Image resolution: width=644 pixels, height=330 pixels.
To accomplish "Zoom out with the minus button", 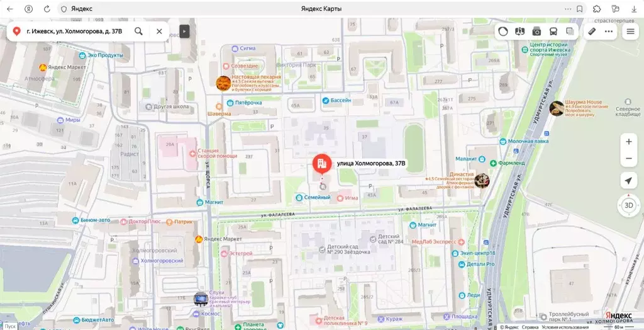I will 628,159.
